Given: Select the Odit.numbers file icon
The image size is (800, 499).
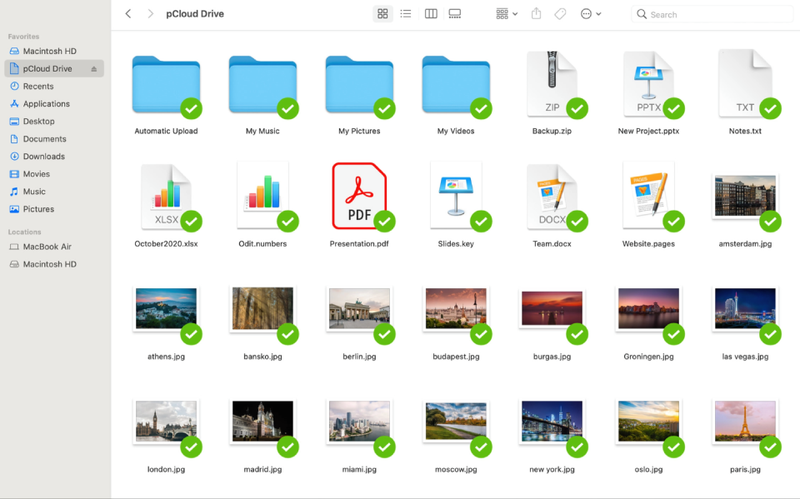Looking at the screenshot, I should pyautogui.click(x=262, y=196).
